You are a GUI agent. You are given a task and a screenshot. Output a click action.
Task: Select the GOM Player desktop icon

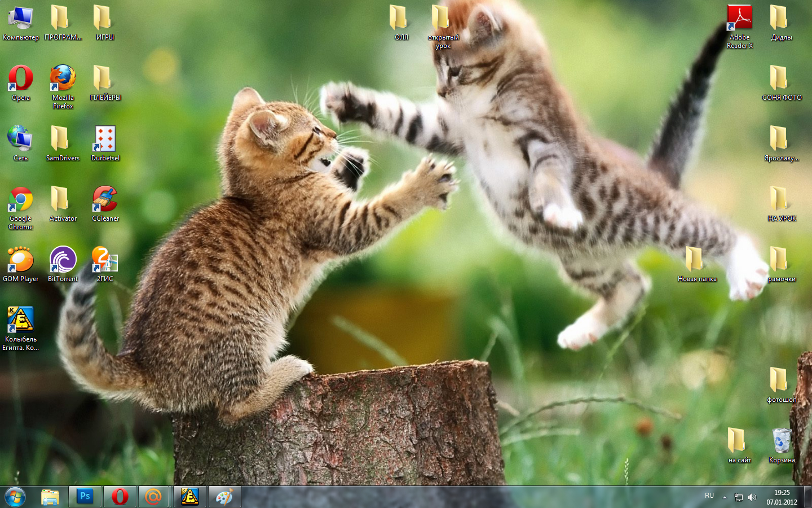[21, 260]
